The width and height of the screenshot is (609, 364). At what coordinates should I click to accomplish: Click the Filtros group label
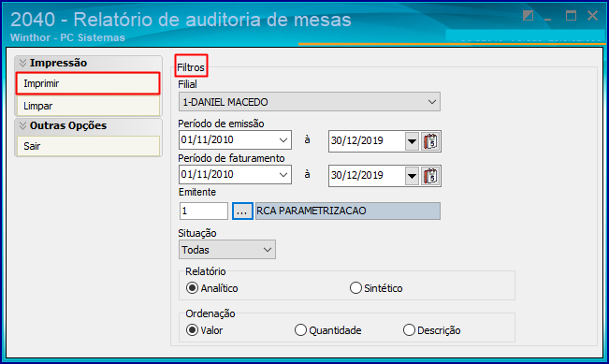click(191, 67)
